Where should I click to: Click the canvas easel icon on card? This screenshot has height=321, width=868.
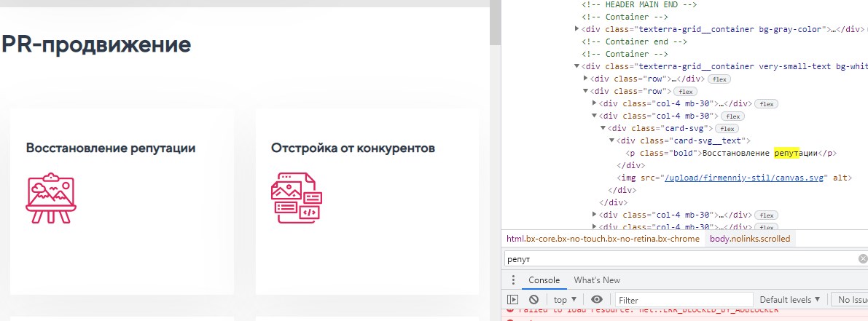(x=51, y=198)
